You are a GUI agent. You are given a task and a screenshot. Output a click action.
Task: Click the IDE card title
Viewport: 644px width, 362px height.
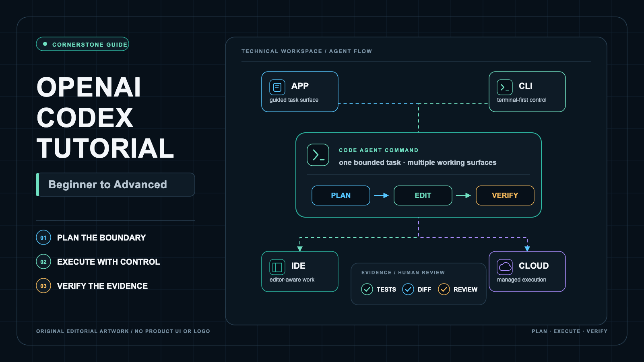coord(298,266)
